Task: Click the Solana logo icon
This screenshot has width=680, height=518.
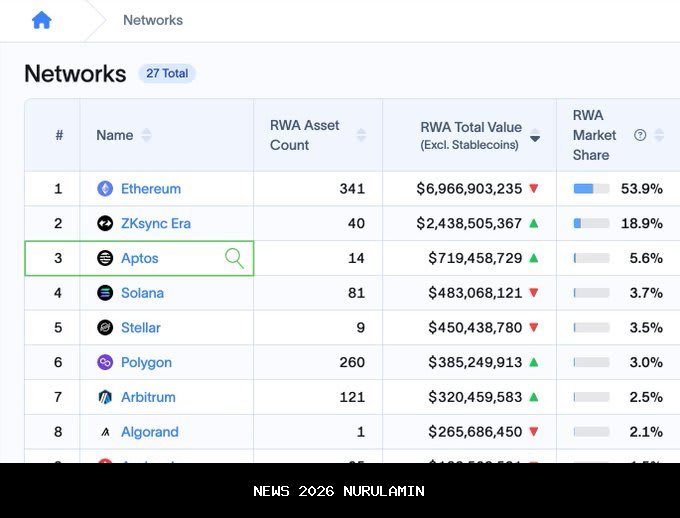Action: pos(105,293)
